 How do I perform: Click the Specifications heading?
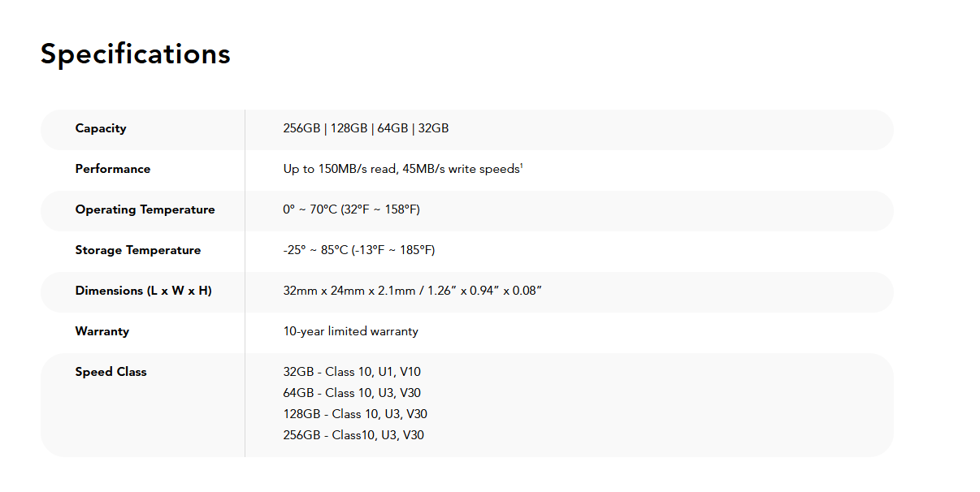136,54
